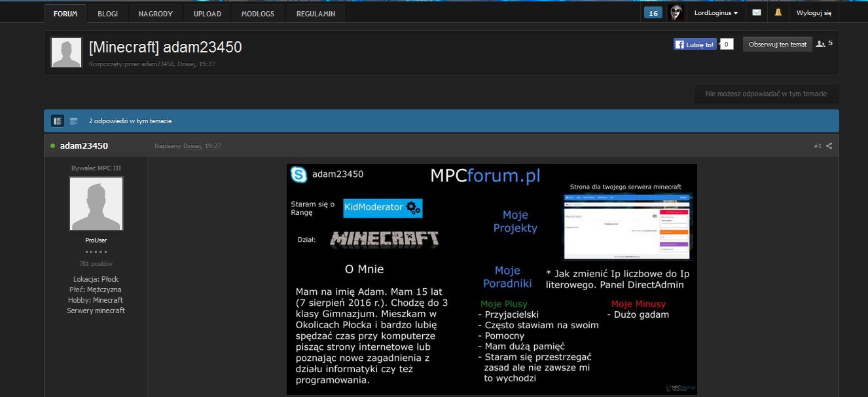Click the Bywalec MPC III rank text
Screen dimensions: 868x397
click(x=96, y=168)
